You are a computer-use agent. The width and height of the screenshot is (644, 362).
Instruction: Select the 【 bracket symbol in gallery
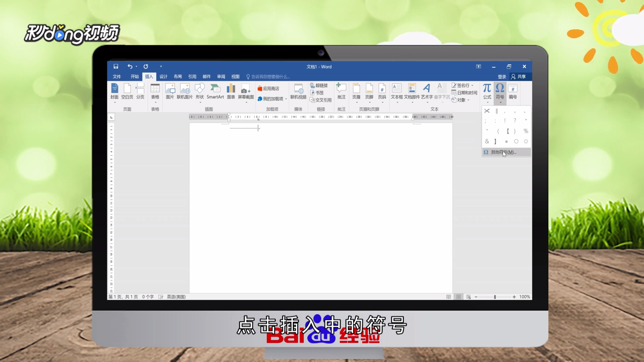point(507,131)
